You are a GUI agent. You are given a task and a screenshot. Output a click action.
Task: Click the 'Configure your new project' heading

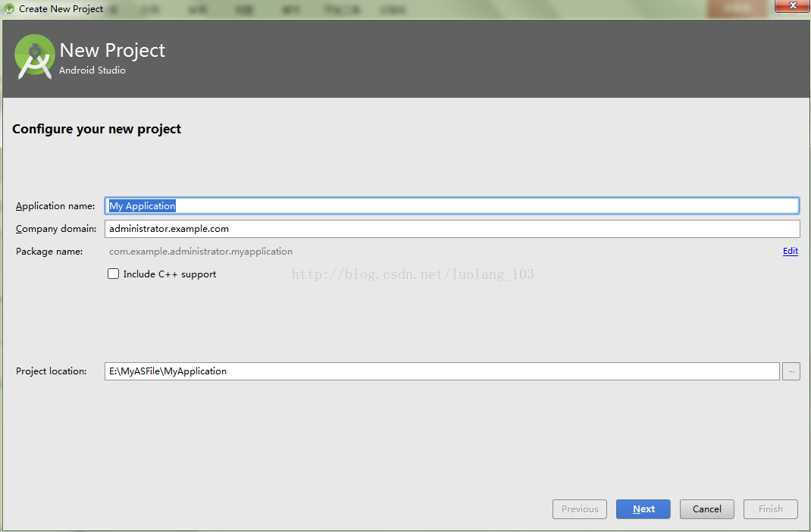point(97,129)
